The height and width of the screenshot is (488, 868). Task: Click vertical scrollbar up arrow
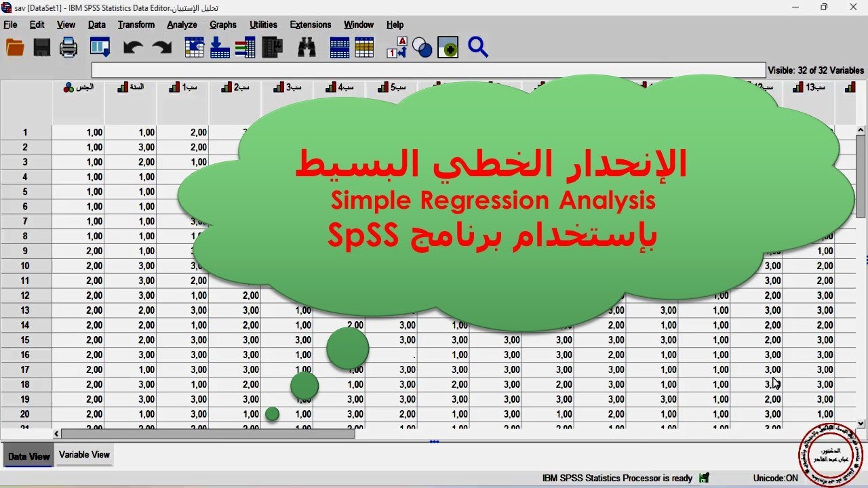[861, 130]
